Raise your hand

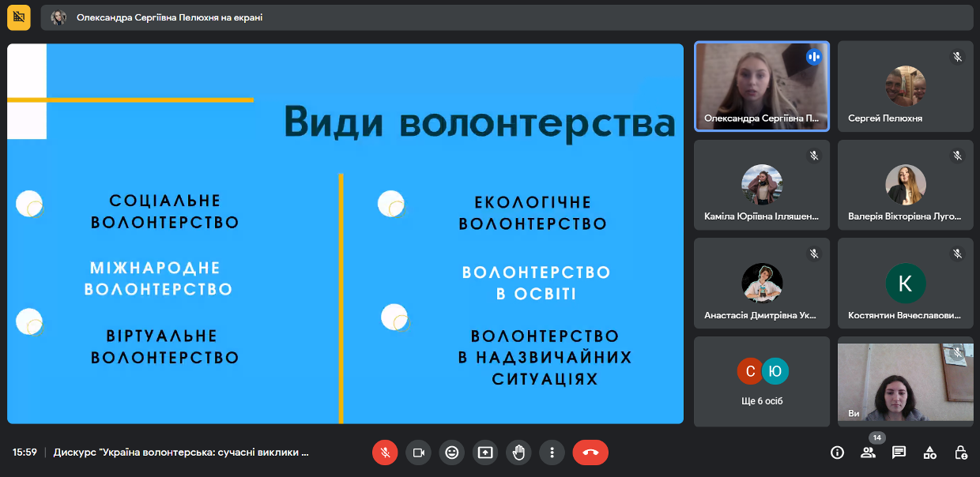518,453
